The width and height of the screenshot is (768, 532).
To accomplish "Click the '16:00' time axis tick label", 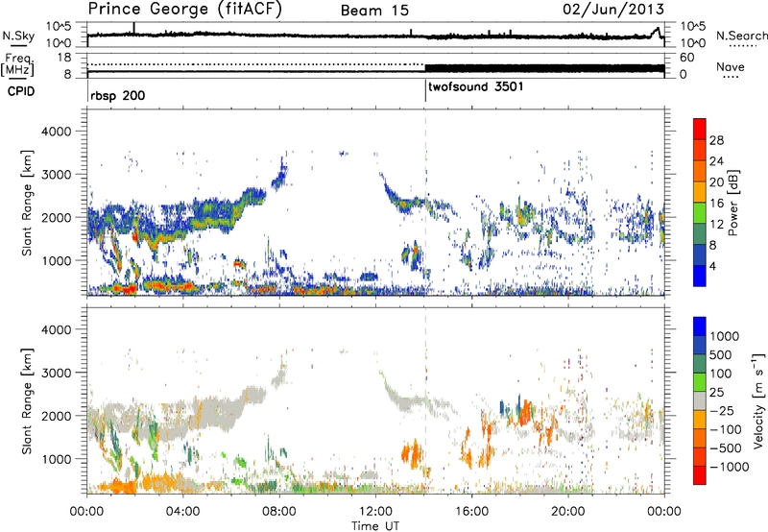I will click(471, 511).
